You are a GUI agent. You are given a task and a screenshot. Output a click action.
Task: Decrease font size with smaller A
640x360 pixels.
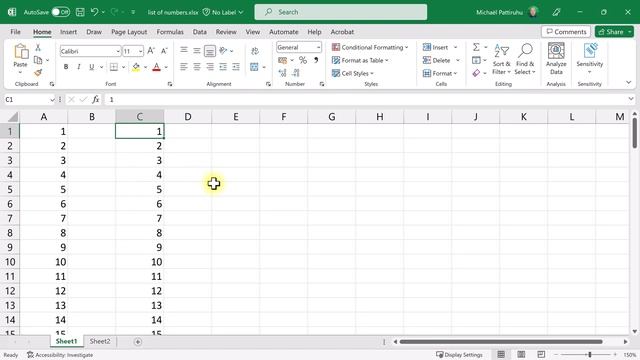click(x=164, y=51)
